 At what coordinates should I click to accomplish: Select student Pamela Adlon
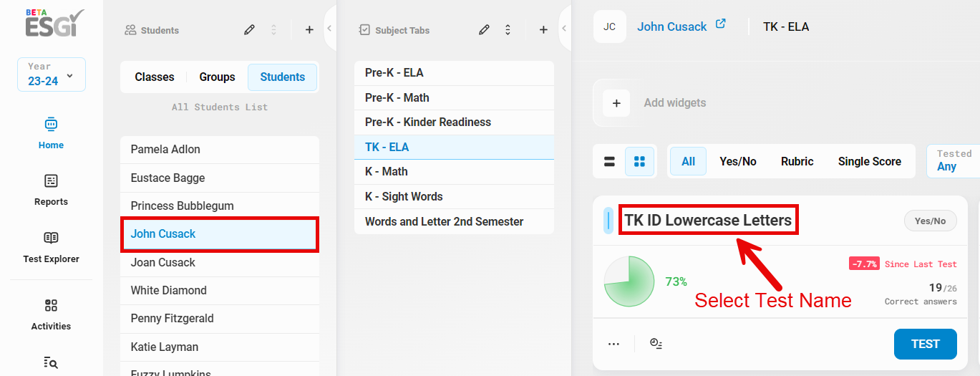220,150
